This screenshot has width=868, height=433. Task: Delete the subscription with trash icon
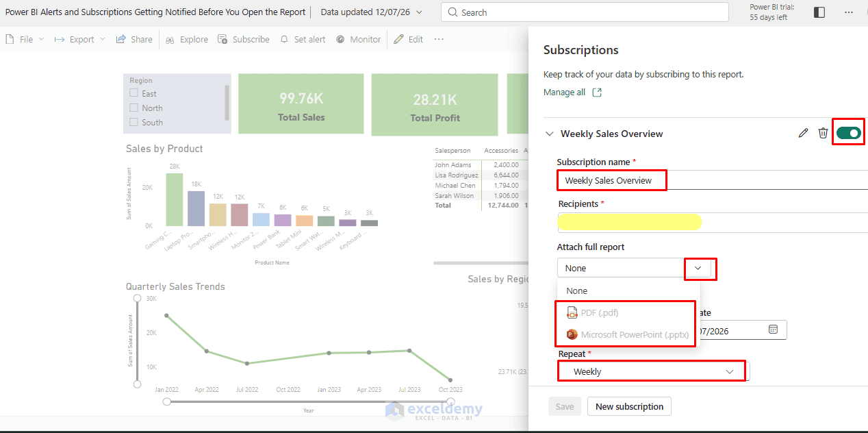pyautogui.click(x=824, y=133)
